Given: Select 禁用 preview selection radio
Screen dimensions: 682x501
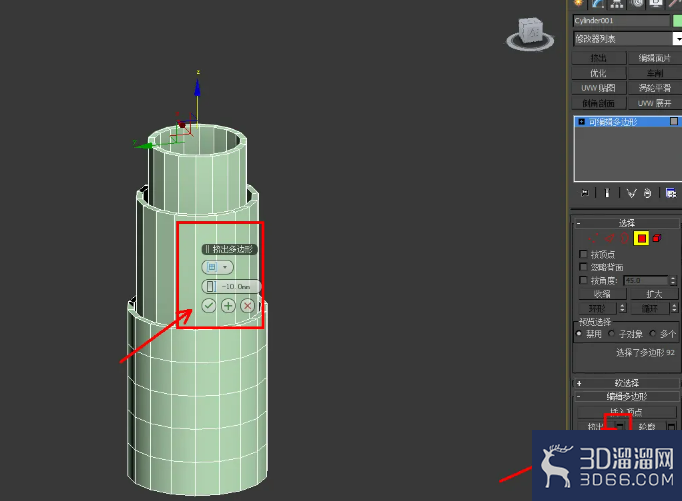Looking at the screenshot, I should (x=579, y=334).
